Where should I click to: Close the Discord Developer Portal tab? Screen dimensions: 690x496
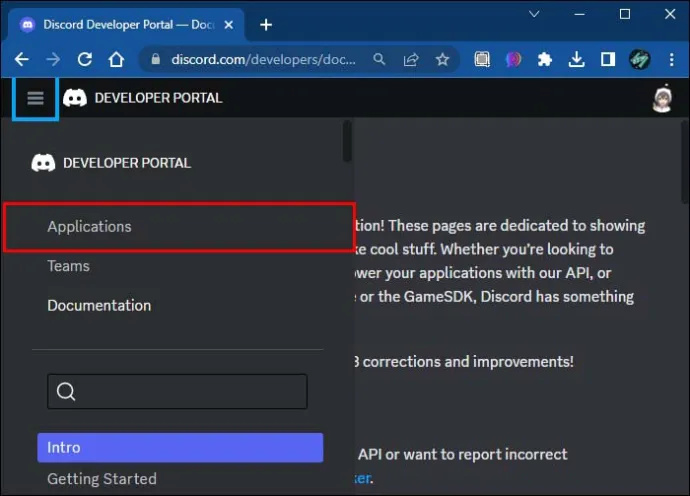[228, 25]
